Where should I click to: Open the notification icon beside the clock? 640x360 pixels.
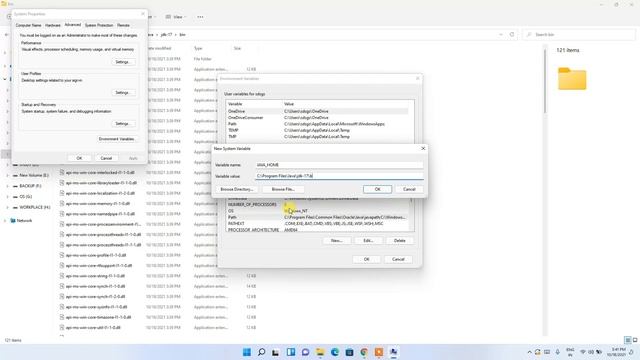click(x=631, y=352)
